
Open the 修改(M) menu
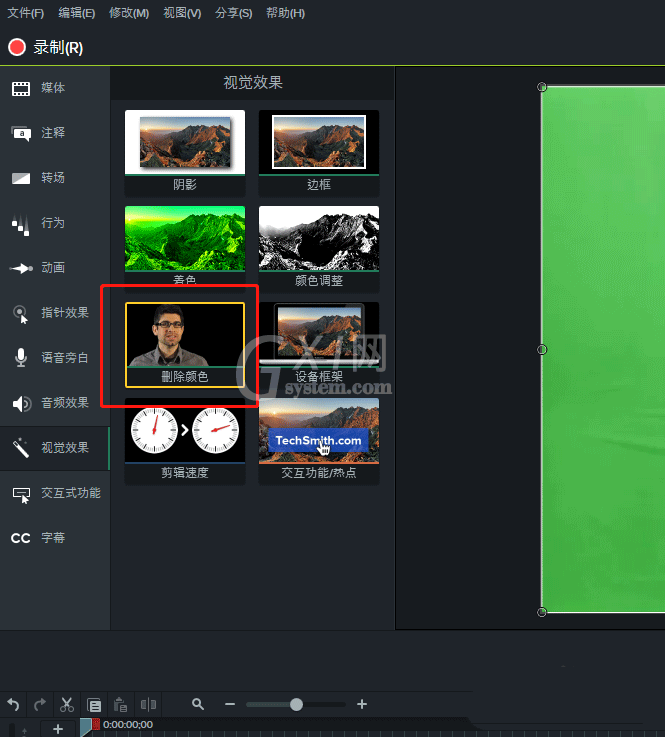pyautogui.click(x=129, y=13)
